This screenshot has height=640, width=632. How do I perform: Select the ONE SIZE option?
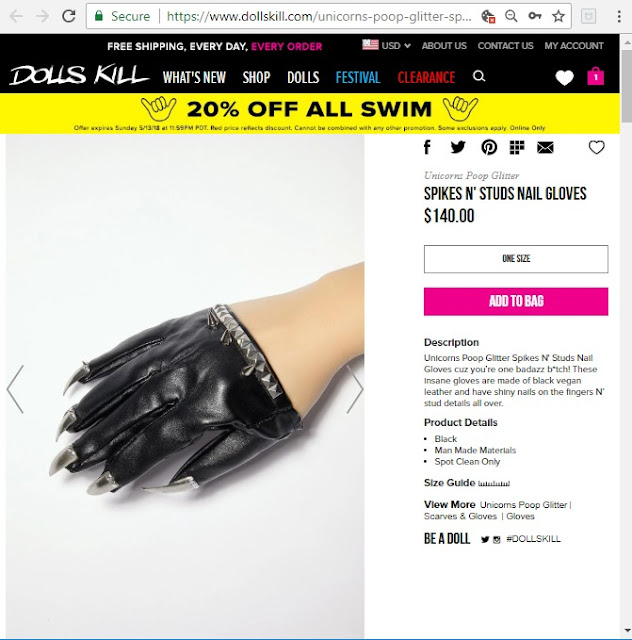point(516,259)
